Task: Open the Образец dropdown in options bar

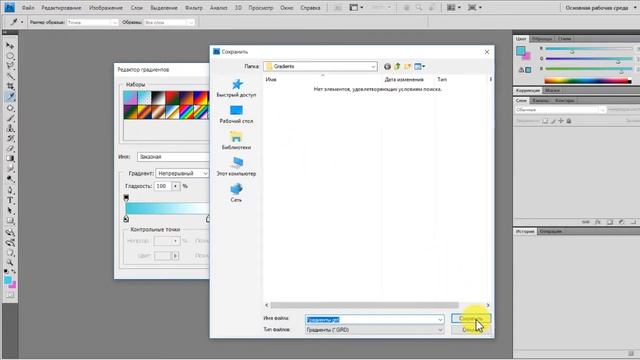Action: pos(169,22)
